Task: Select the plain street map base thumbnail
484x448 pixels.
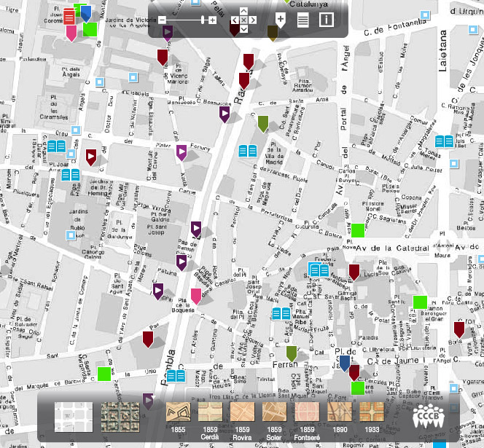Action: [74, 417]
